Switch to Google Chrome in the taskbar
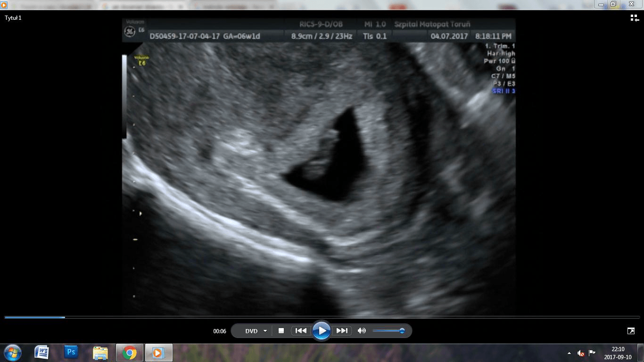This screenshot has width=644, height=362. (130, 353)
